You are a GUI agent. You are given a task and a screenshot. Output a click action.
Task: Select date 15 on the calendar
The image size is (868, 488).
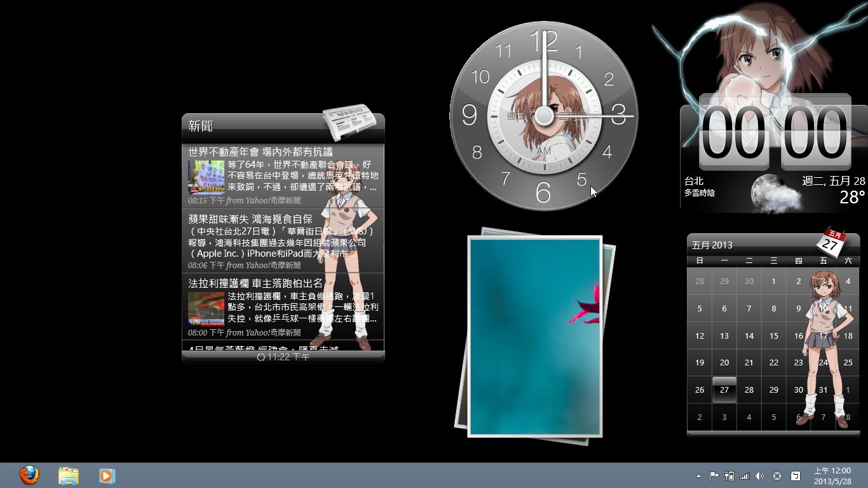774,335
